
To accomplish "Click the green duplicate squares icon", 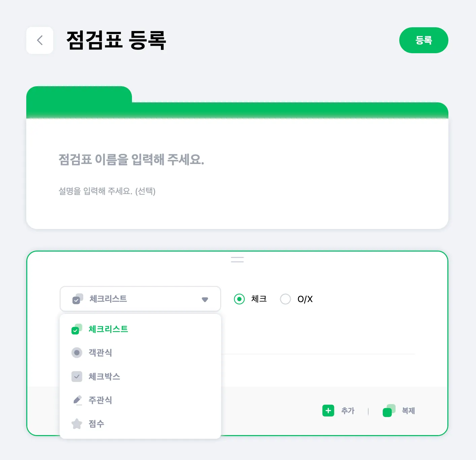I will [389, 410].
